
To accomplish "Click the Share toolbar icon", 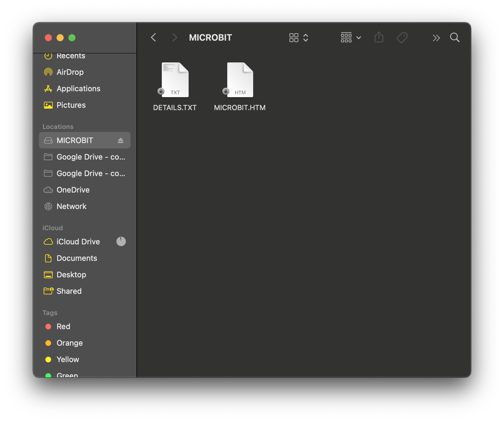I will tap(379, 37).
